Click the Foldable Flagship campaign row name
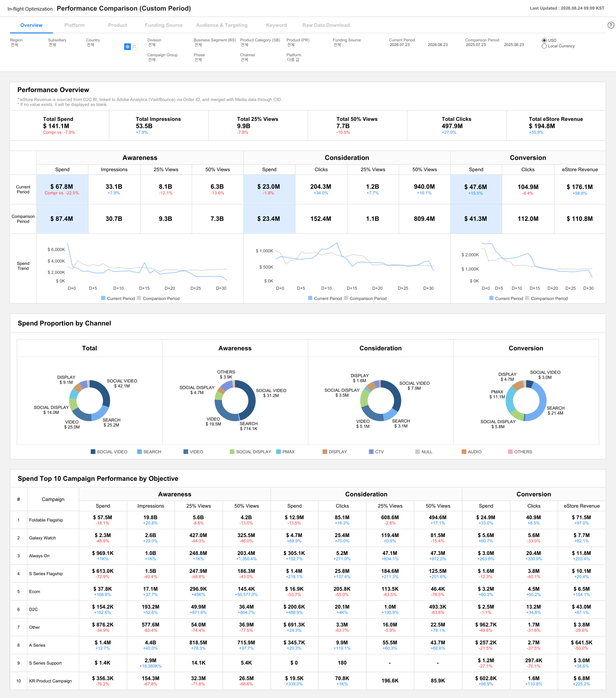Screen dimensions: 616x698 [46, 520]
